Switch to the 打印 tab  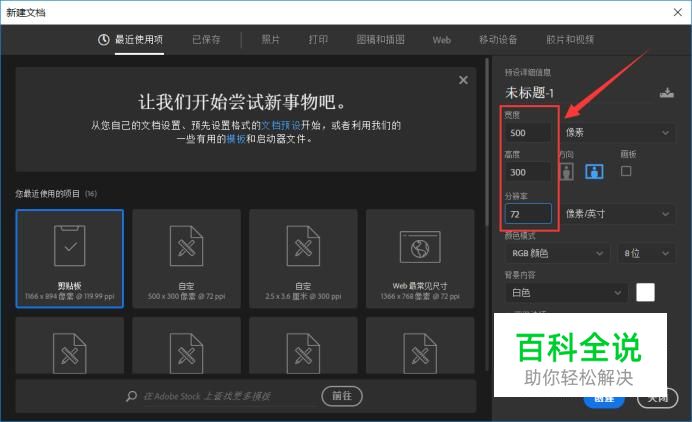click(x=318, y=40)
